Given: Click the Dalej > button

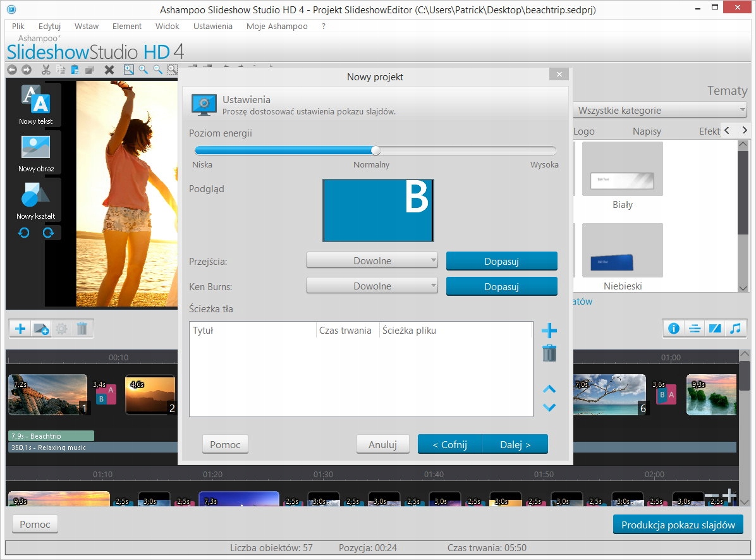Looking at the screenshot, I should click(515, 444).
